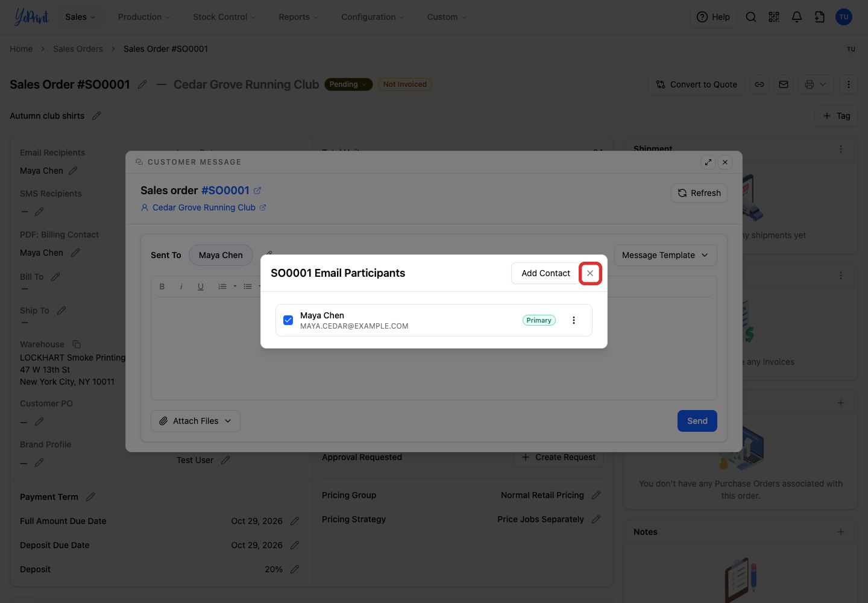This screenshot has height=603, width=868.
Task: Click Refresh in Customer Message
Action: 699,193
